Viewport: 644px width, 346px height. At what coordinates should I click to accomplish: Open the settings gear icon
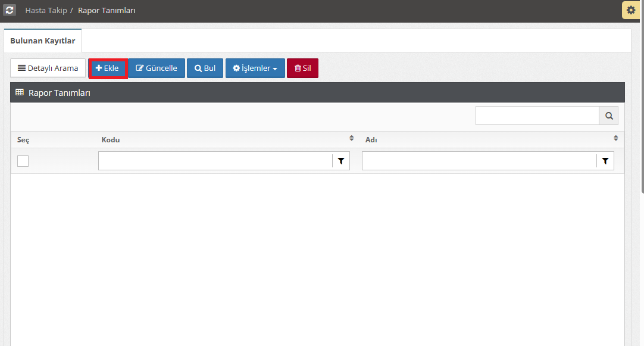(631, 10)
